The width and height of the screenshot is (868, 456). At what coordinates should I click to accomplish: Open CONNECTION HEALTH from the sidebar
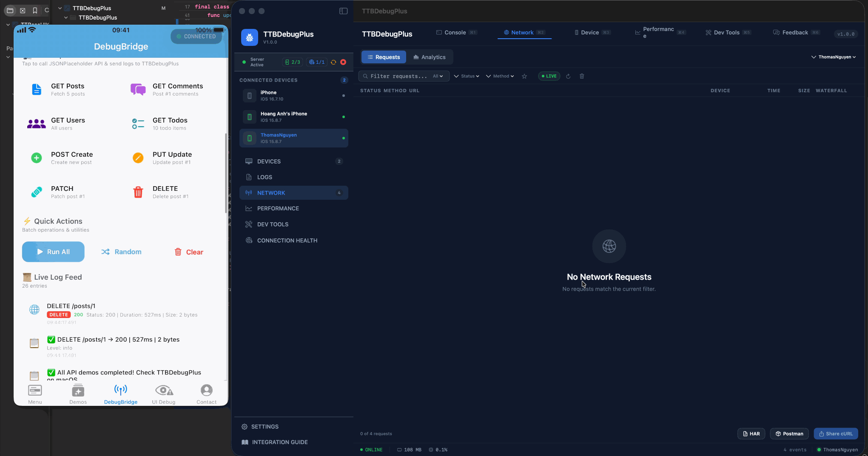point(287,240)
